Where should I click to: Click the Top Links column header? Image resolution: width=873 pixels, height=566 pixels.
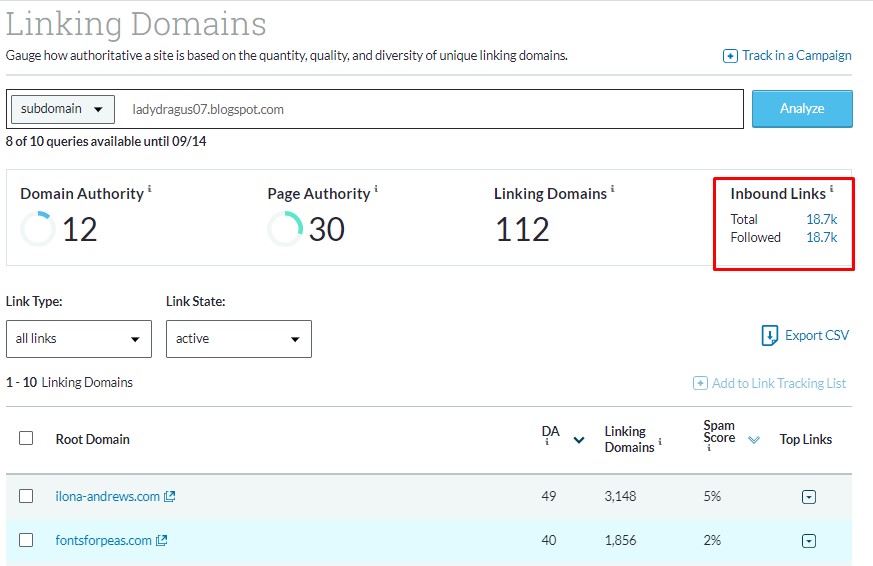click(806, 439)
